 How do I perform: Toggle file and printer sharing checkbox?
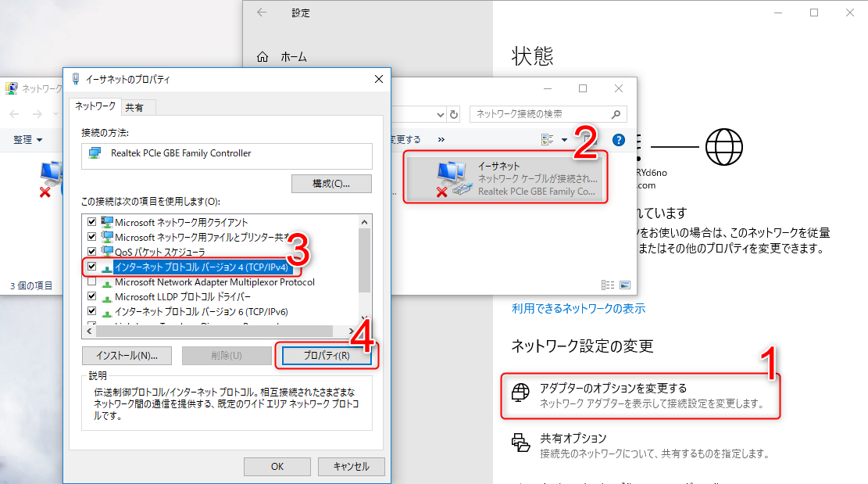92,236
